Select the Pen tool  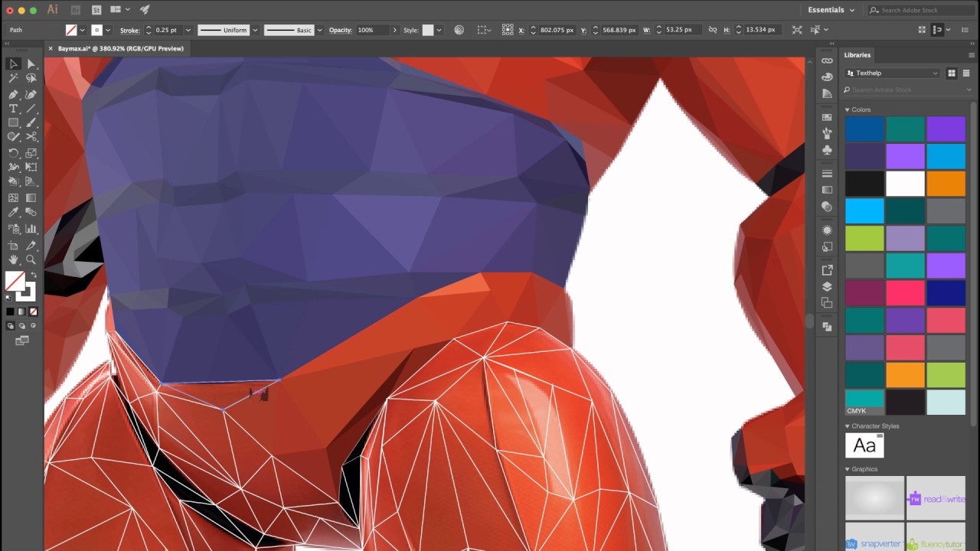point(13,93)
